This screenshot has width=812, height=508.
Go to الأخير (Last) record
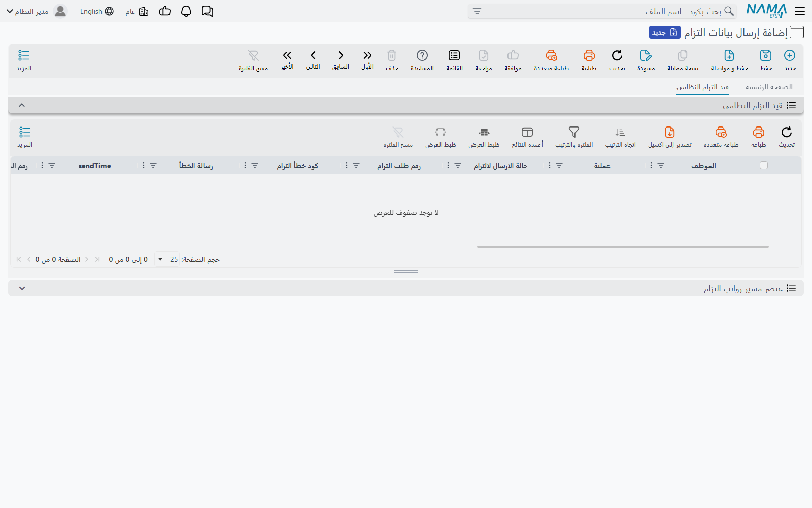287,55
